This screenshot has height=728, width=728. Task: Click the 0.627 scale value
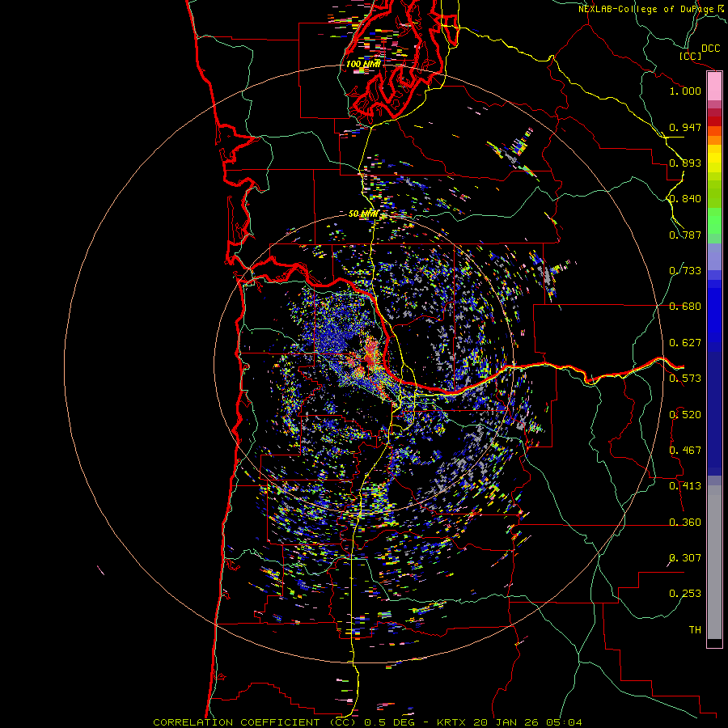(x=685, y=343)
